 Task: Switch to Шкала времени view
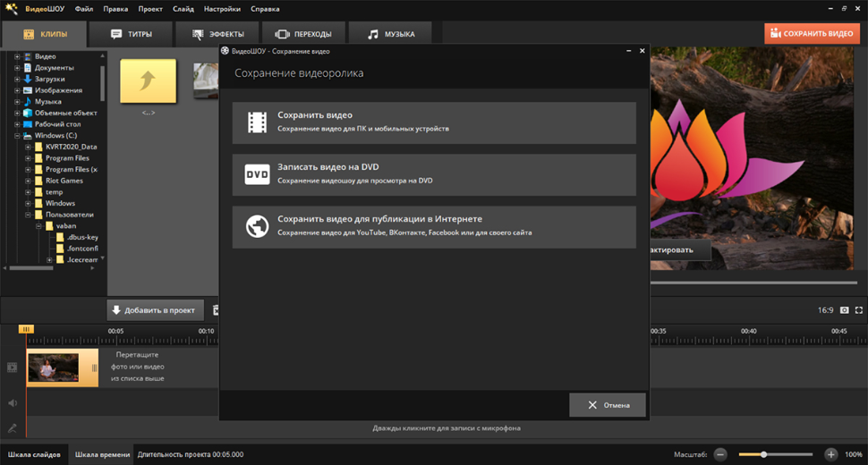pyautogui.click(x=102, y=454)
